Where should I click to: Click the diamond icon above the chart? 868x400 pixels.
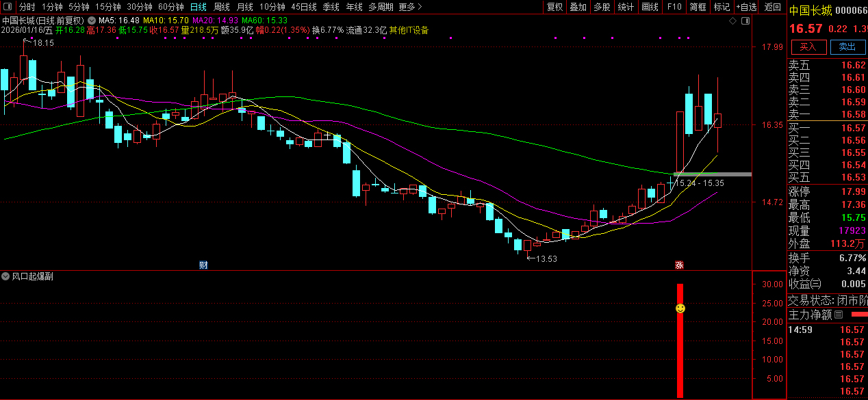pyautogui.click(x=733, y=21)
